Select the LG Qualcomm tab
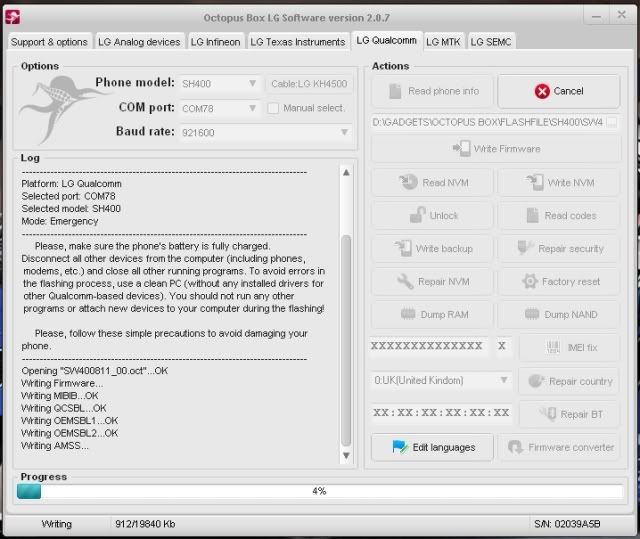640x539 pixels. 387,40
